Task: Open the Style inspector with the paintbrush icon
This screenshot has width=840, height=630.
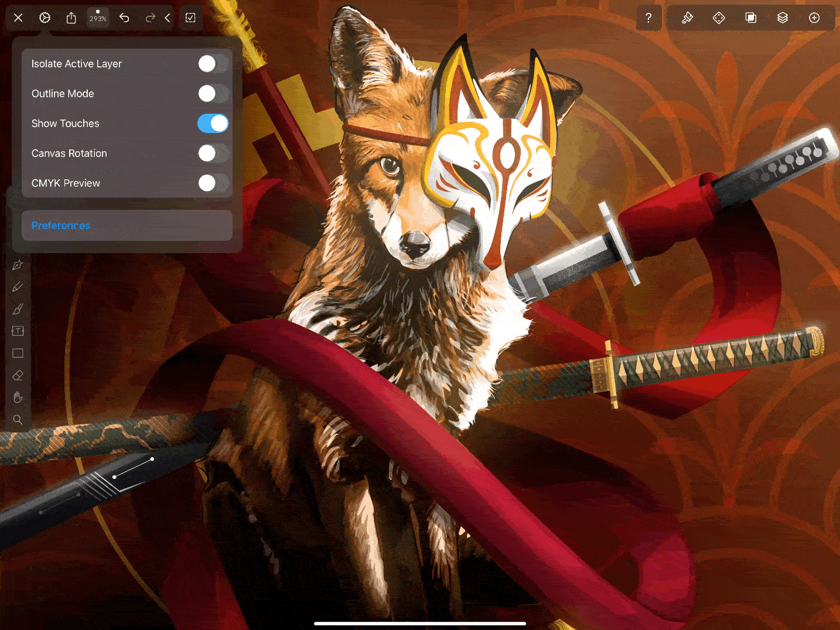Action: 687,18
